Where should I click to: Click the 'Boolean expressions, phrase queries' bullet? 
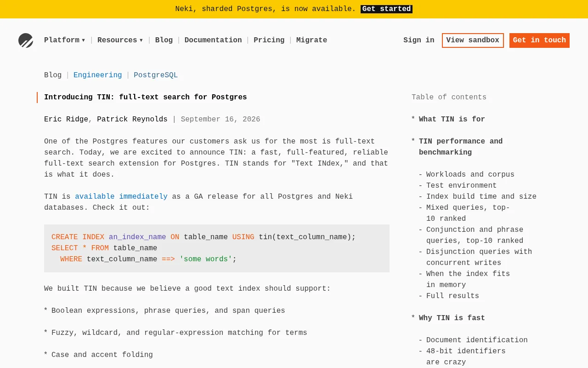[x=168, y=310]
